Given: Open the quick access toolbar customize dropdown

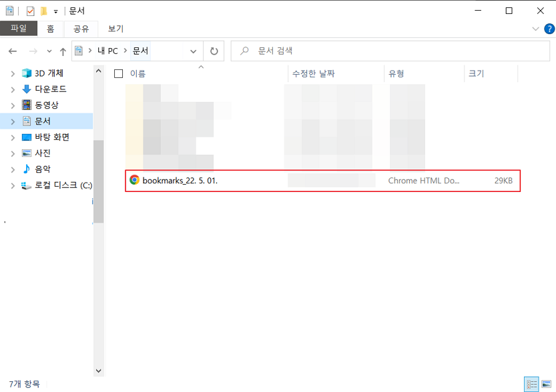Looking at the screenshot, I should point(56,10).
